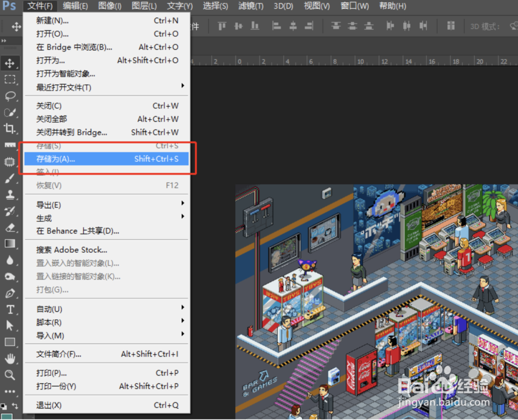Select the Zoom magnifier tool

pos(10,375)
